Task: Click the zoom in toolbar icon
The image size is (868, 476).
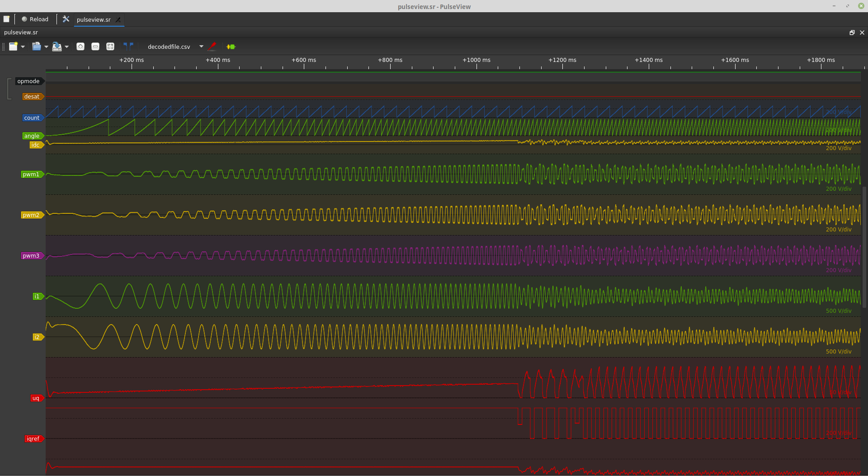Action: click(80, 47)
